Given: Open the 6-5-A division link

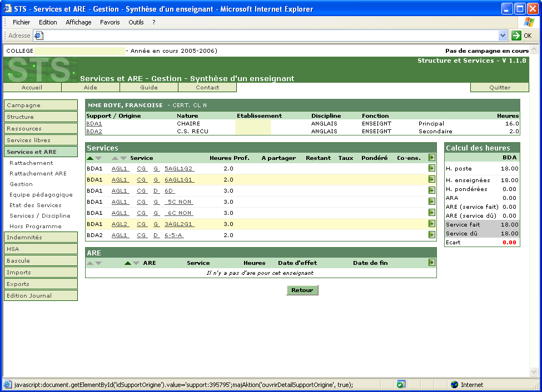Looking at the screenshot, I should point(173,235).
